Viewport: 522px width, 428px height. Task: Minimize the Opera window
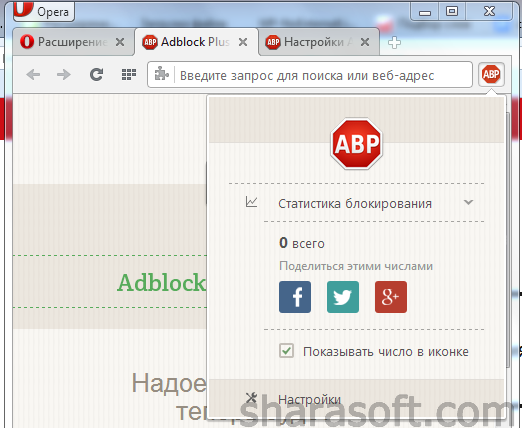(x=425, y=12)
